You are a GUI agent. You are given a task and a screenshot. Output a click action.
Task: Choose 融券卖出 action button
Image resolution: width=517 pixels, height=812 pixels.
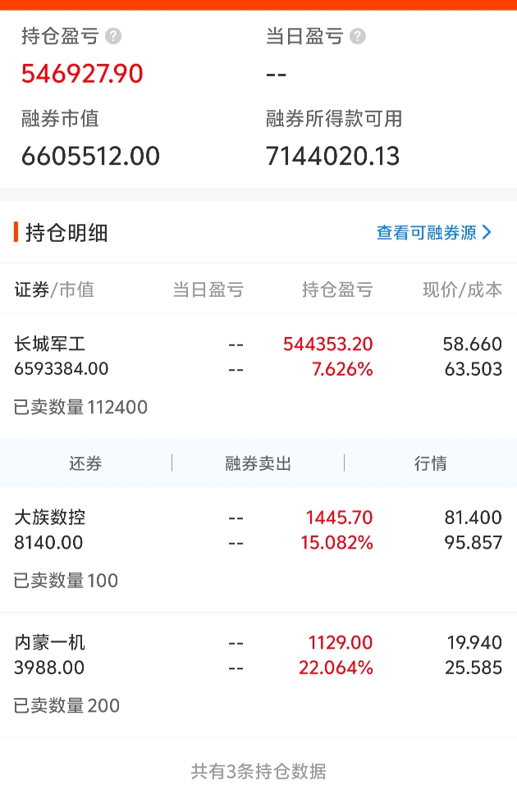(258, 463)
